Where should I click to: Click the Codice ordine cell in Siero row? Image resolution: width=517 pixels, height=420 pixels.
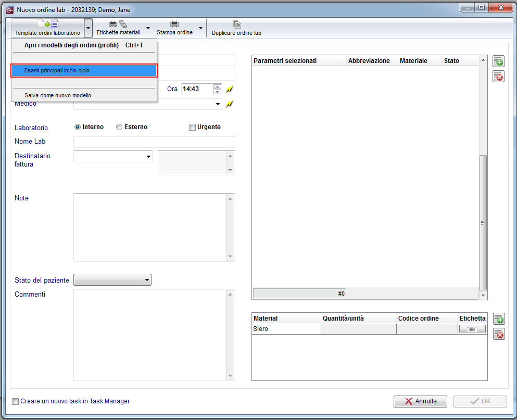[x=427, y=329]
